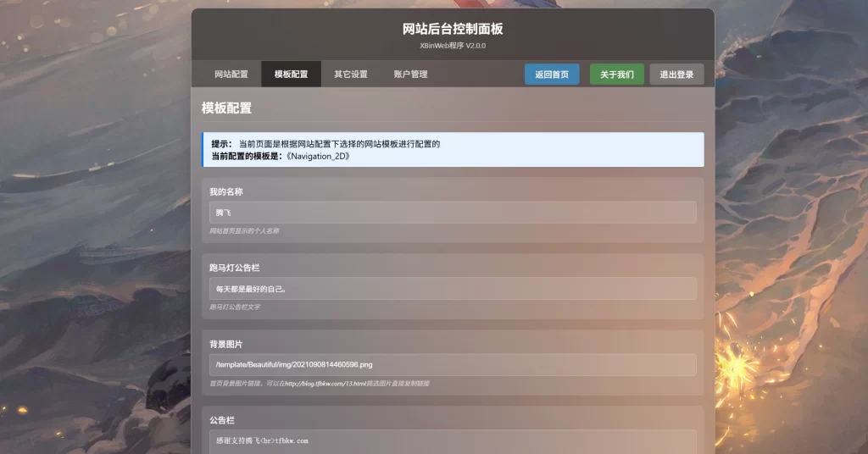The width and height of the screenshot is (868, 454).
Task: Click the 模板配置 page heading
Action: pyautogui.click(x=226, y=108)
